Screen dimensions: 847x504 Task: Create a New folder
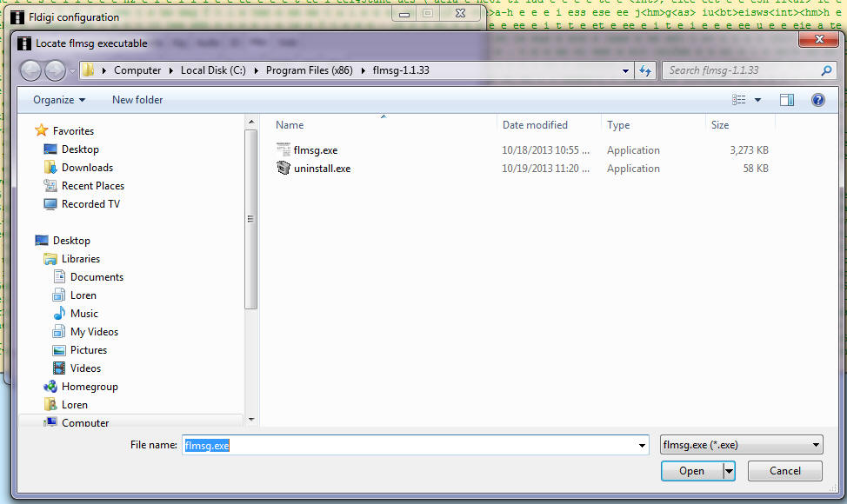[x=137, y=100]
